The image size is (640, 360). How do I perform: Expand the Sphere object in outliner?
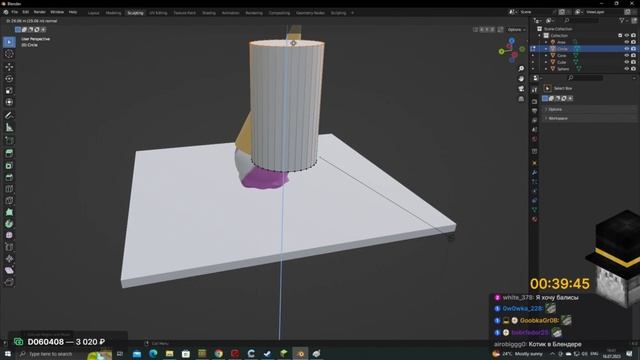click(546, 69)
